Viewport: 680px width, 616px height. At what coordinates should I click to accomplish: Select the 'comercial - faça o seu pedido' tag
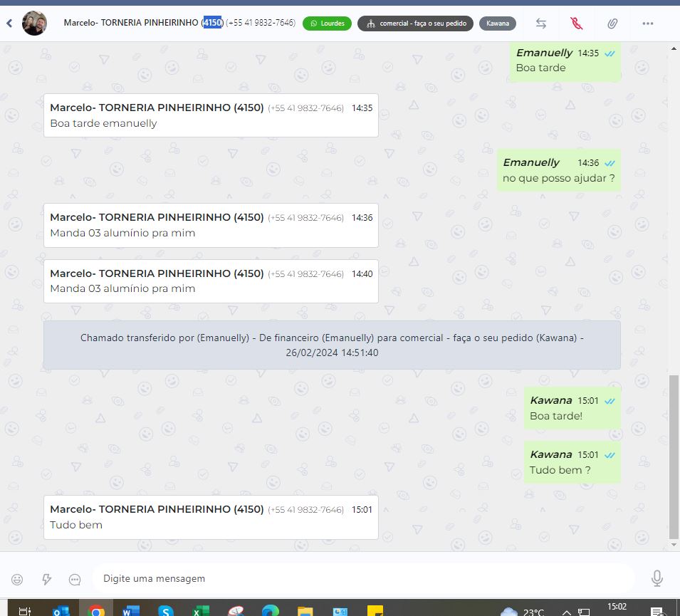click(415, 24)
